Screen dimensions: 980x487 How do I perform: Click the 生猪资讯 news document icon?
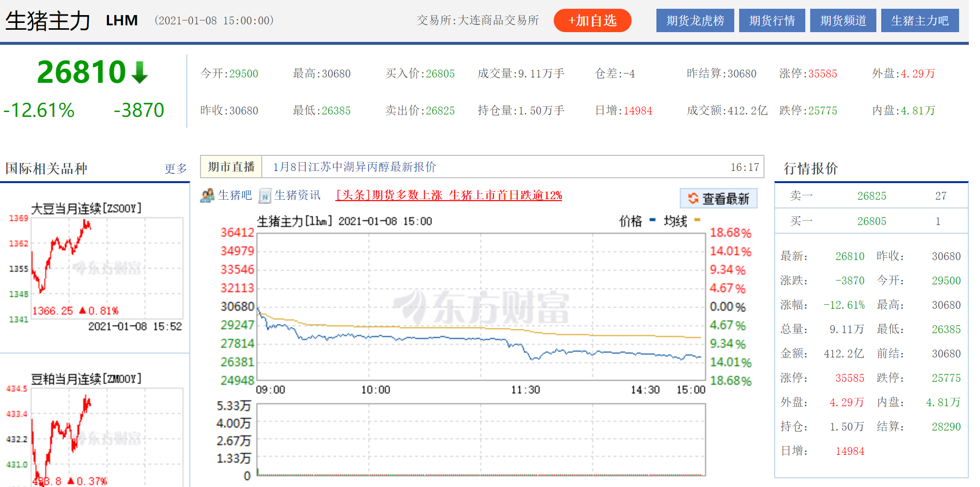pos(265,196)
